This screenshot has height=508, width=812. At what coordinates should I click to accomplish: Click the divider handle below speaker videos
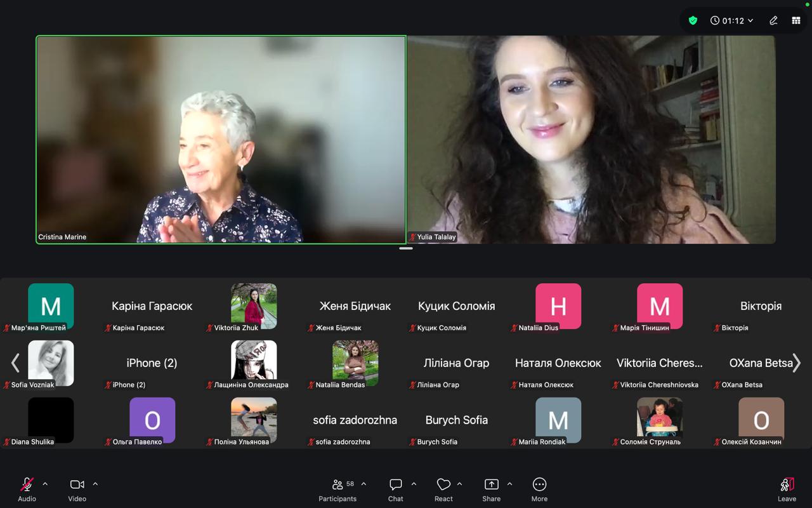(x=406, y=248)
